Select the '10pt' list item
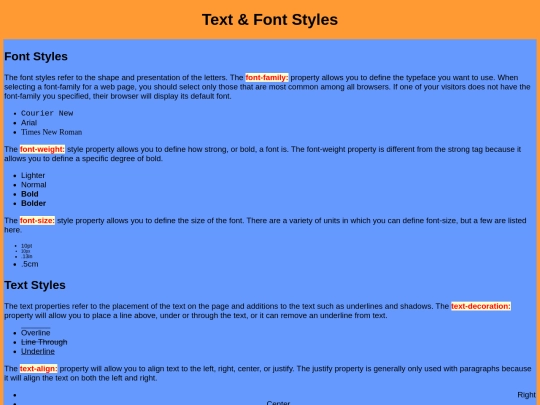Viewport: 540px width, 405px height. click(27, 246)
